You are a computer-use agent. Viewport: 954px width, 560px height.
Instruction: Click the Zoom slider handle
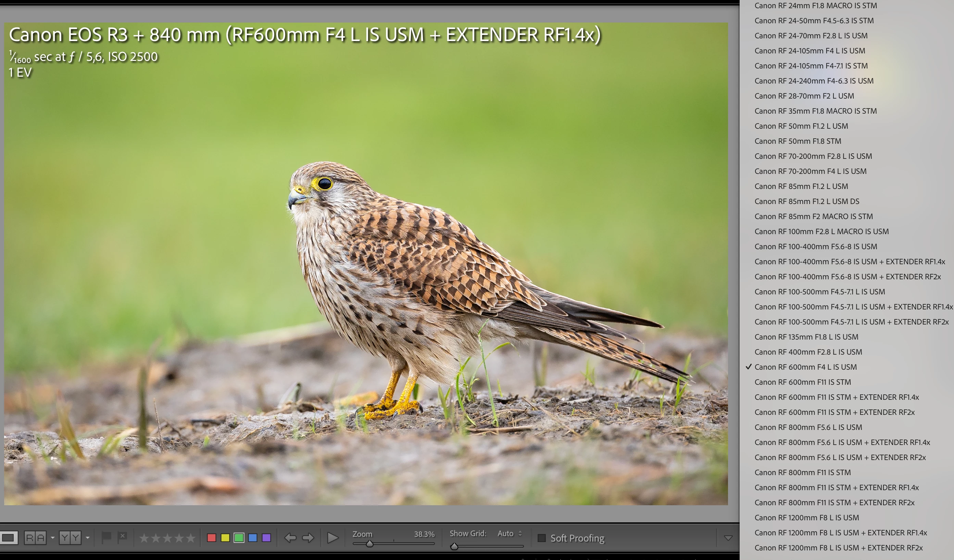(369, 544)
